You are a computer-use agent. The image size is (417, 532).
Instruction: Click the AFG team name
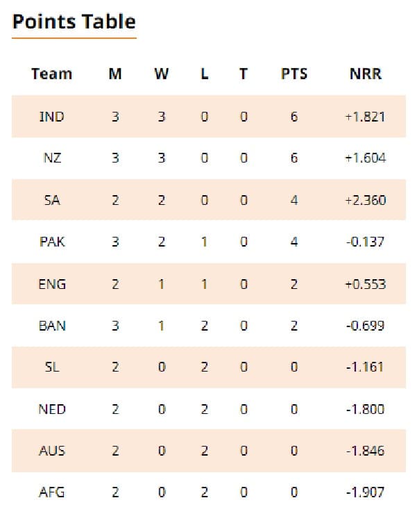[51, 493]
